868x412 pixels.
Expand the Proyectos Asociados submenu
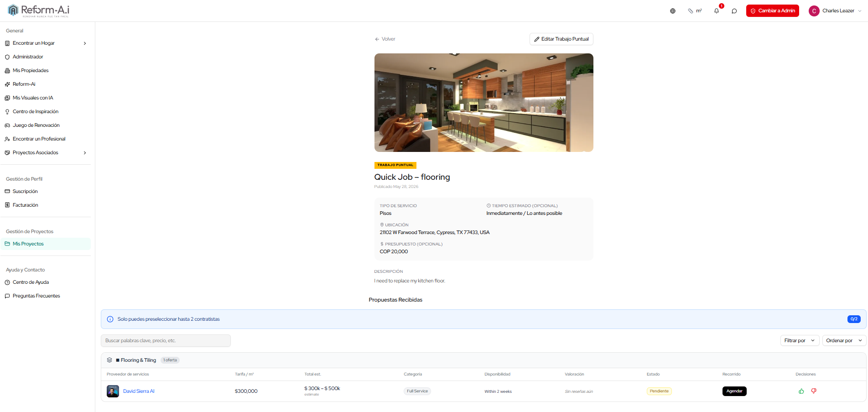[85, 153]
